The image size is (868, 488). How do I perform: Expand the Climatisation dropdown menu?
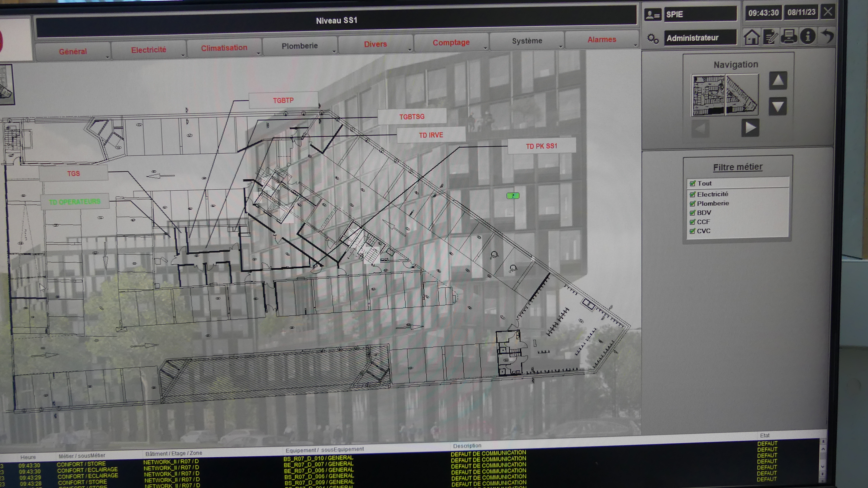[x=224, y=48]
